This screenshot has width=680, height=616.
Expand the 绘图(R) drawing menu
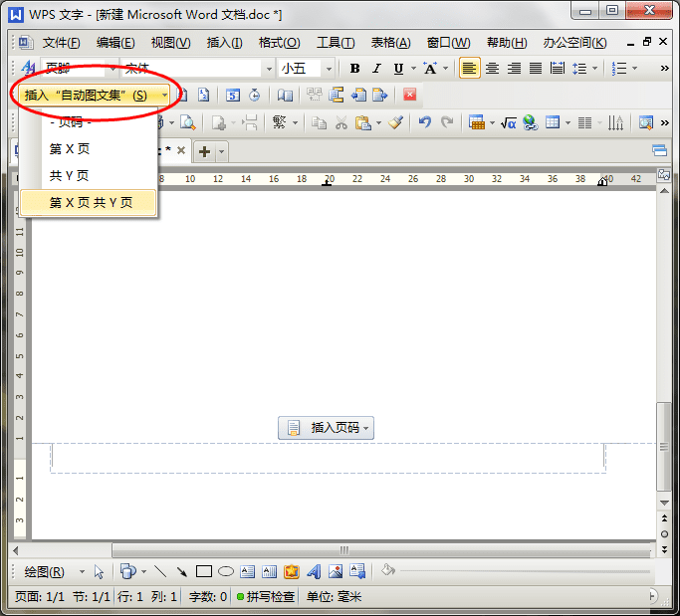[54, 572]
